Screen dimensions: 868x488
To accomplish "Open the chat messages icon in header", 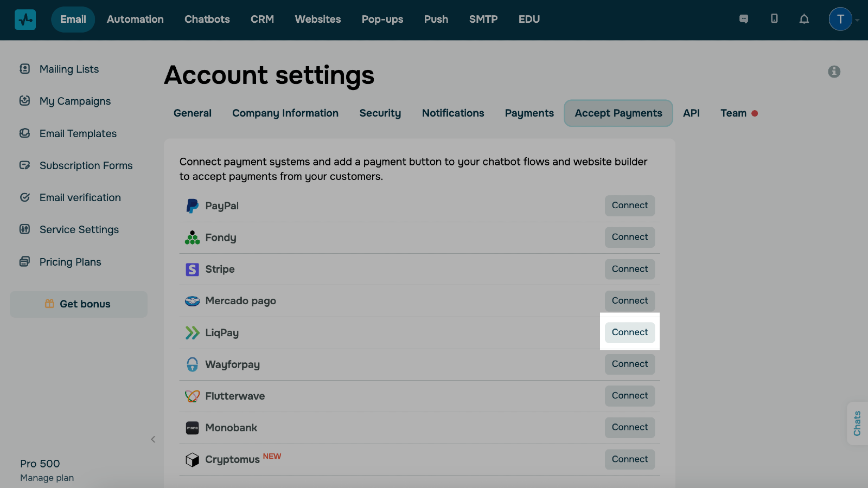I will point(744,19).
